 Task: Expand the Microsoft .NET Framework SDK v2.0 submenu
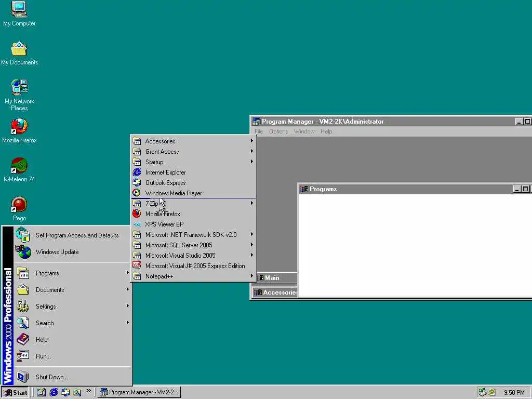[193, 234]
